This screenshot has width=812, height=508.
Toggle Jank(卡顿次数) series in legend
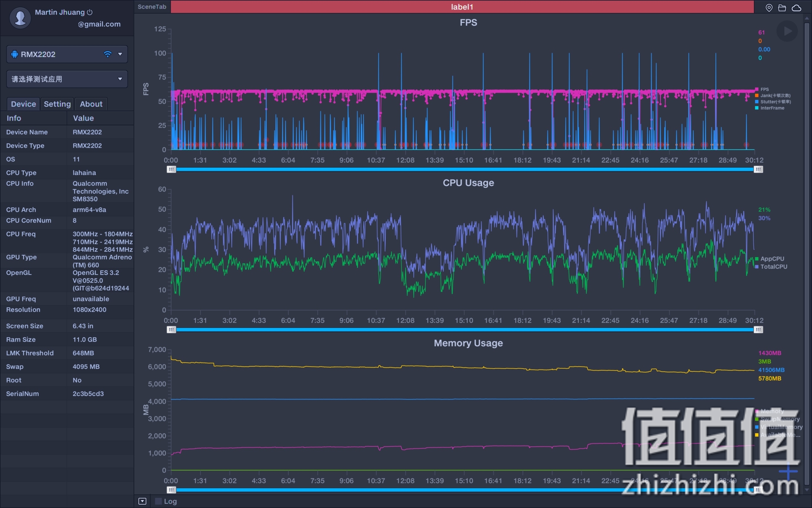[x=772, y=96]
